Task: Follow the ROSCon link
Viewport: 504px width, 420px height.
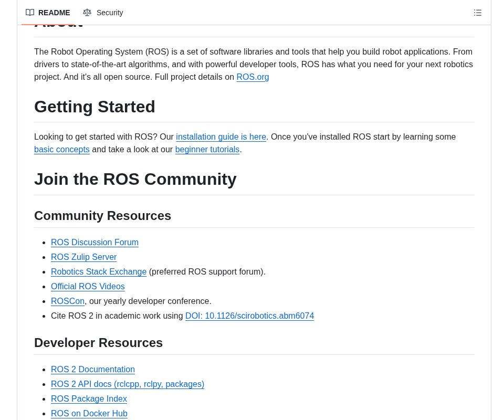Action: pyautogui.click(x=68, y=301)
